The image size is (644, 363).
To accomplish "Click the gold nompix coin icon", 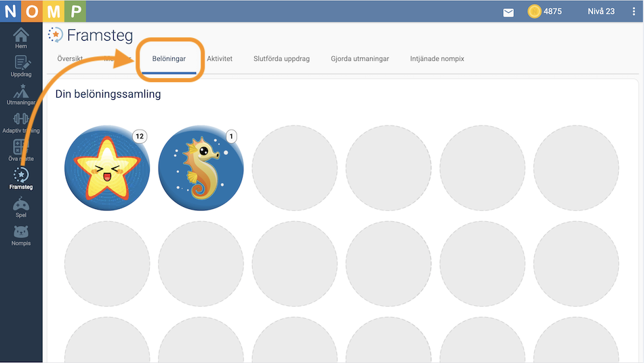I will click(x=535, y=12).
